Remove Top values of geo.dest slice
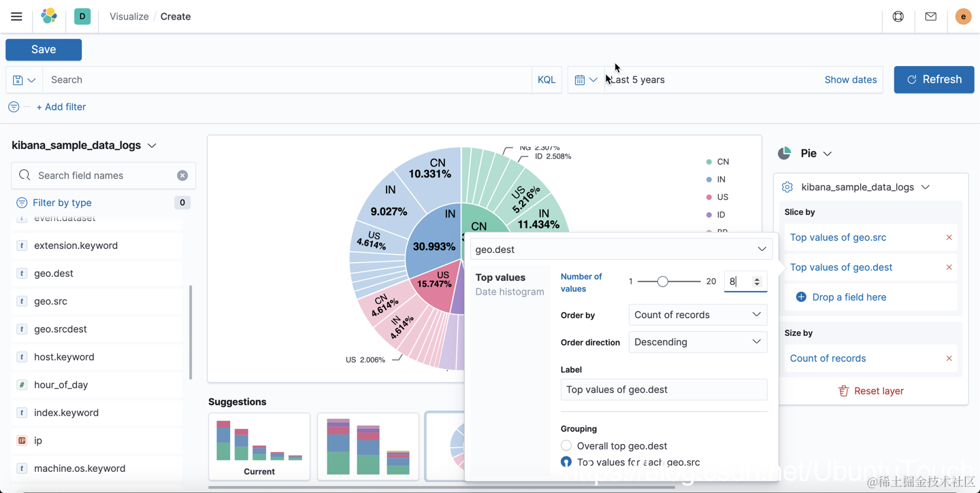 949,267
